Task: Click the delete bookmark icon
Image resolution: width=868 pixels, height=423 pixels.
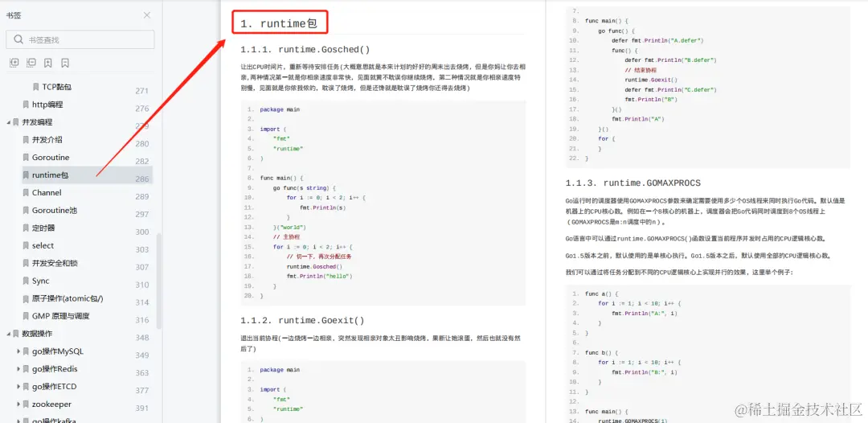Action: (x=65, y=63)
